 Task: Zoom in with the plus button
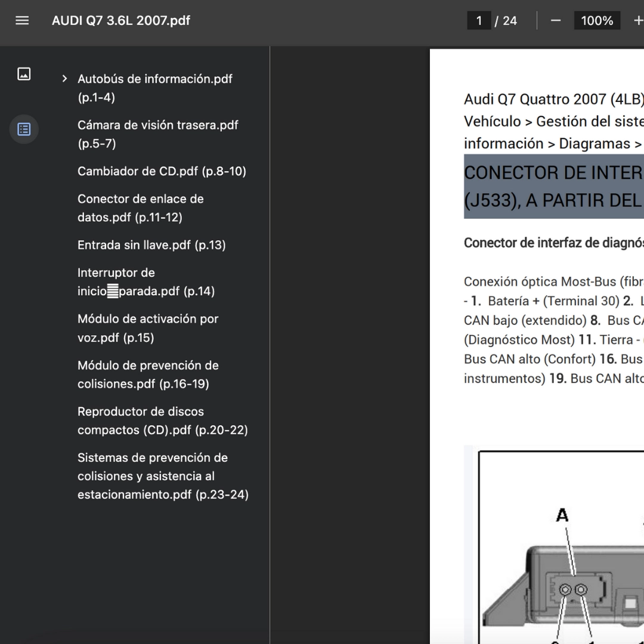pyautogui.click(x=638, y=20)
